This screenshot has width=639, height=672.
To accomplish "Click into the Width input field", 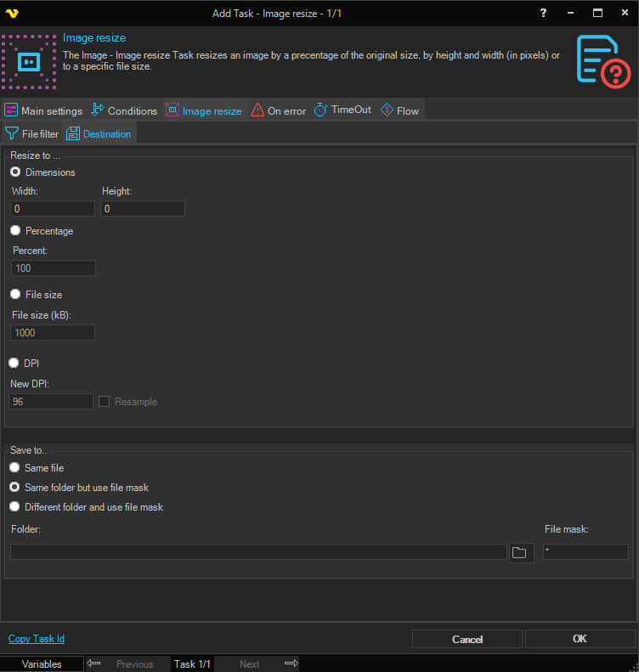I will click(x=53, y=209).
